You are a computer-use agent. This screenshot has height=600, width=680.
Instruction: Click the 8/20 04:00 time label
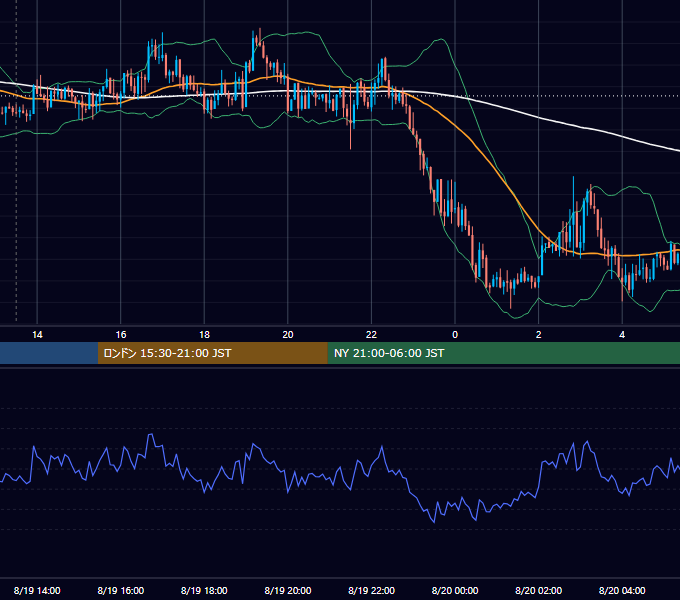click(622, 590)
